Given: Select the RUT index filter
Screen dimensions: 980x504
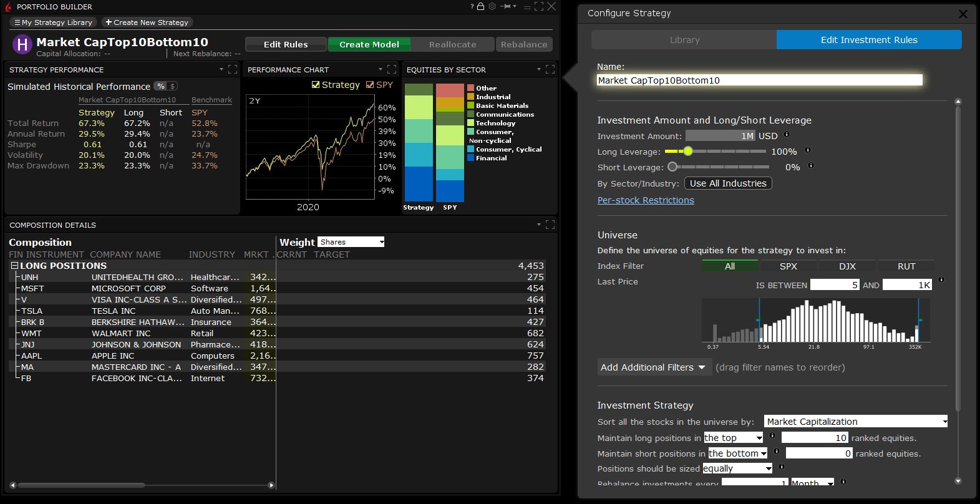Looking at the screenshot, I should pyautogui.click(x=906, y=266).
